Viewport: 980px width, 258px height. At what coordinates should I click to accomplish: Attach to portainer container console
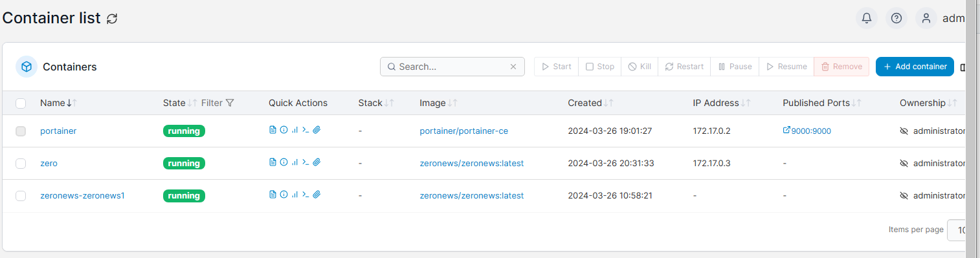tap(317, 130)
